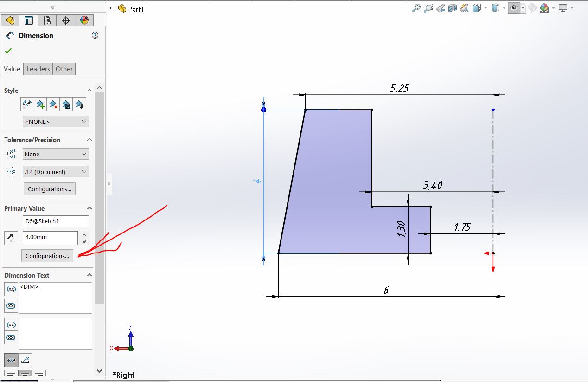Collapse the Primary Value section
588x382 pixels.
click(x=89, y=208)
